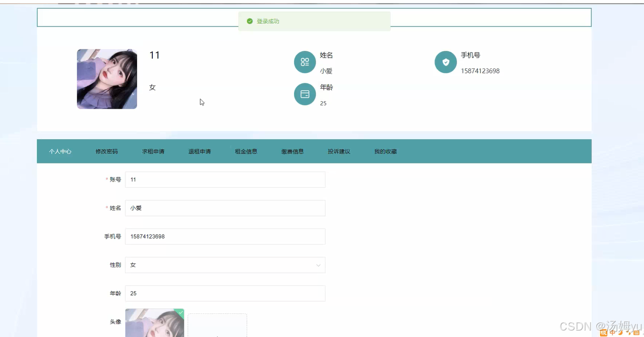644x337 pixels.
Task: Click into the 姓名 input field
Action: click(x=225, y=208)
